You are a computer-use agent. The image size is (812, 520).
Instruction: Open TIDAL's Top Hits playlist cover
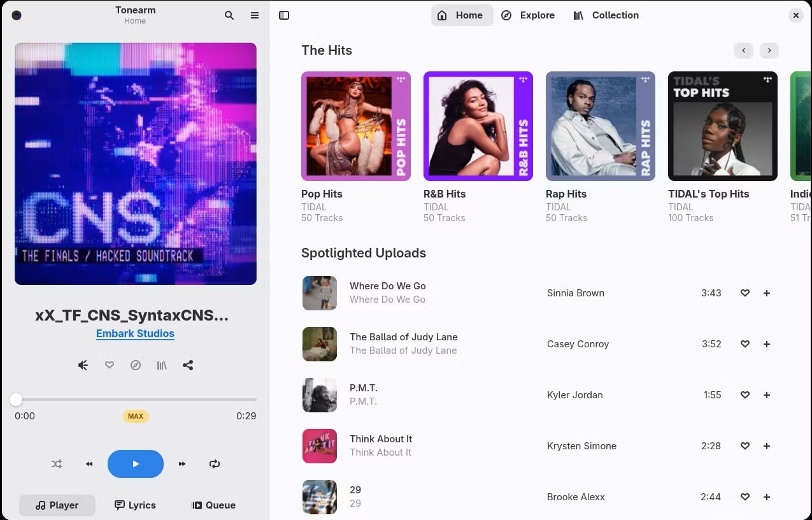tap(723, 126)
